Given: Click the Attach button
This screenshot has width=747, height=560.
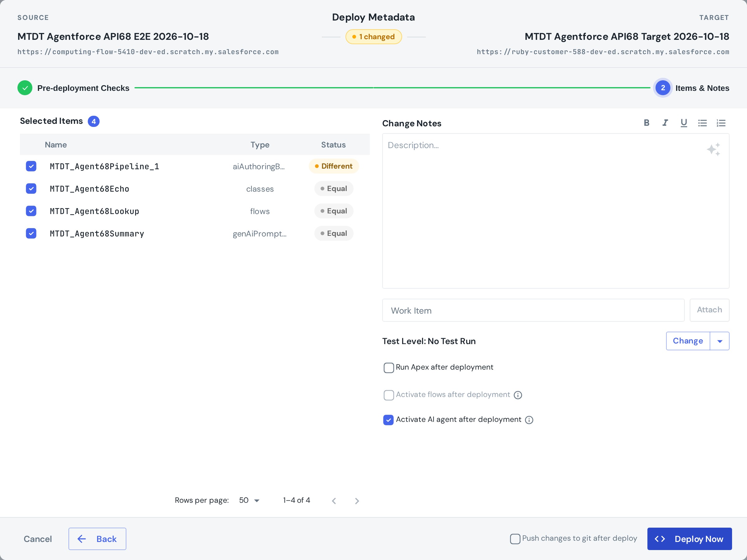Looking at the screenshot, I should (709, 310).
